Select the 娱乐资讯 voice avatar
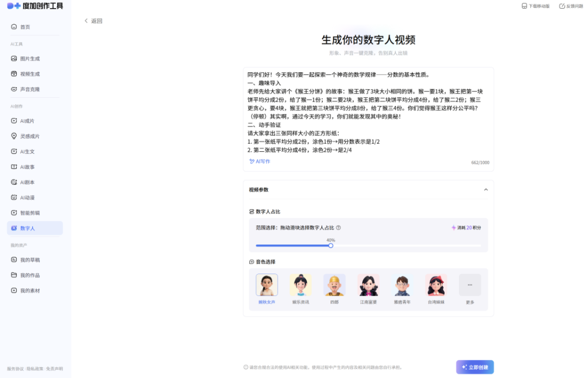588x378 pixels. pos(301,284)
